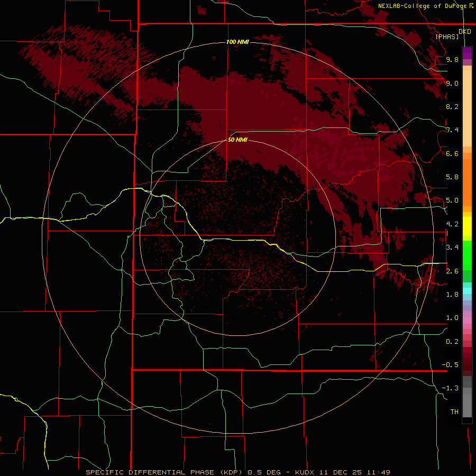Select the 100 NMI range ring label

click(x=237, y=42)
